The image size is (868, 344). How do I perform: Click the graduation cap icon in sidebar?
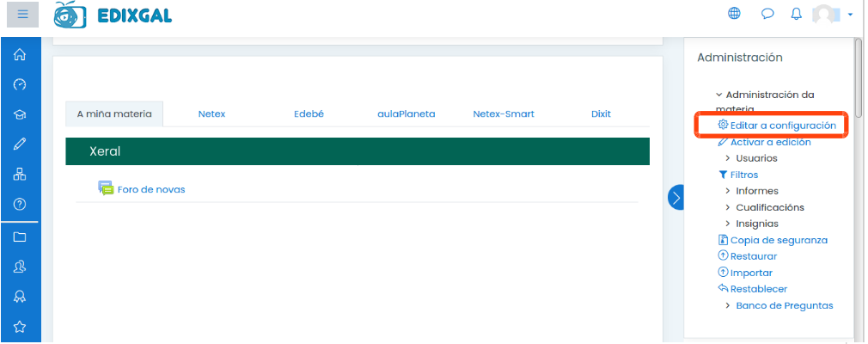21,114
